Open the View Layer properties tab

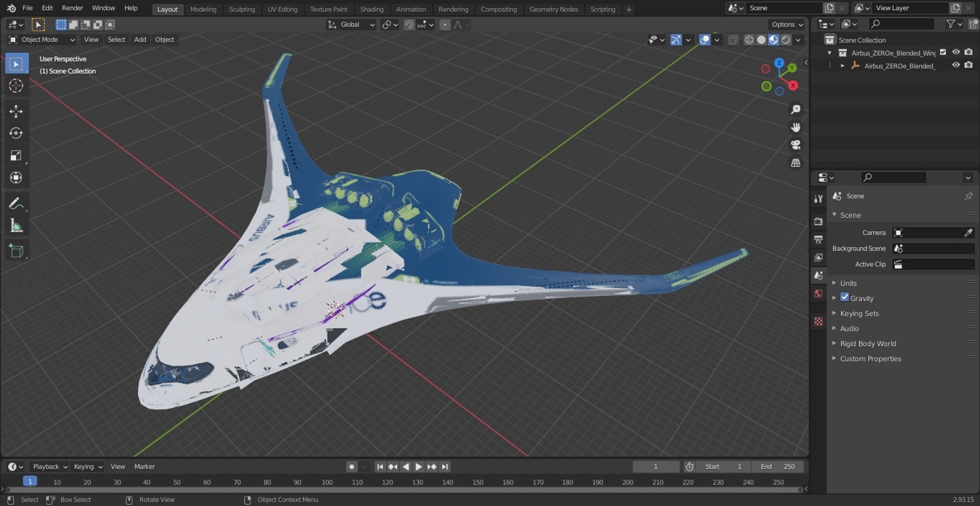click(819, 257)
